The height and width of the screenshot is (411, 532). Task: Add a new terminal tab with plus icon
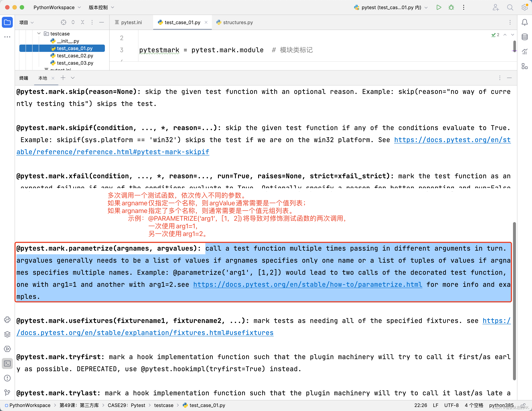pyautogui.click(x=63, y=78)
